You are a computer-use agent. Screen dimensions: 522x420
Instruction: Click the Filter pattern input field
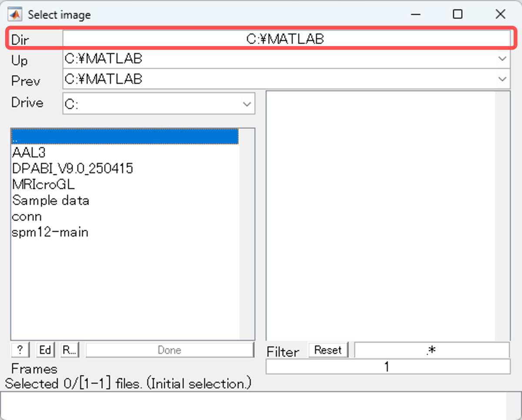coord(432,350)
